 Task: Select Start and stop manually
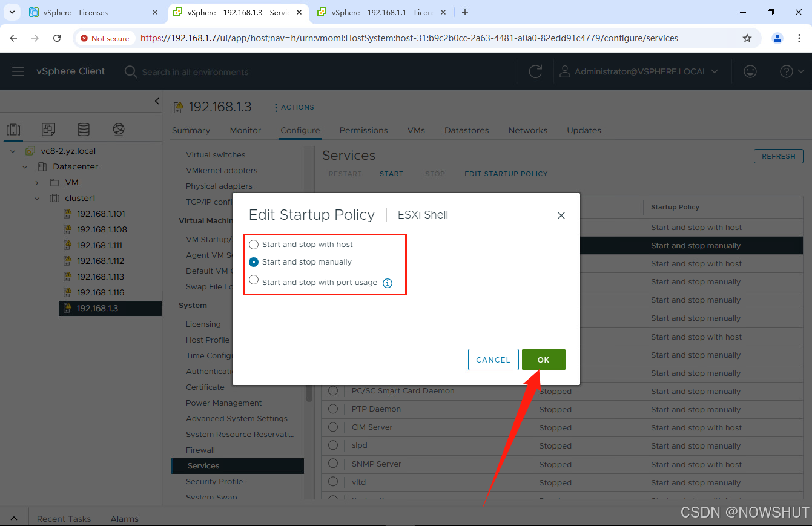tap(254, 262)
